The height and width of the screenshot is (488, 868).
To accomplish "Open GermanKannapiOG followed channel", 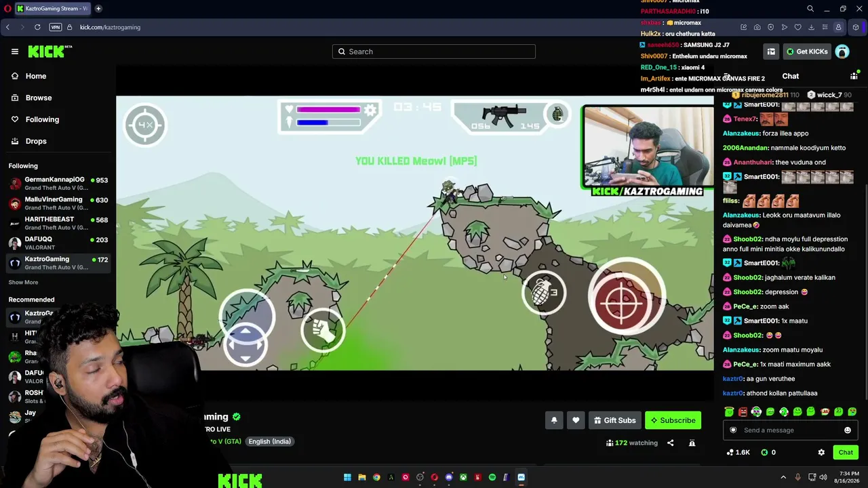I will click(x=58, y=184).
